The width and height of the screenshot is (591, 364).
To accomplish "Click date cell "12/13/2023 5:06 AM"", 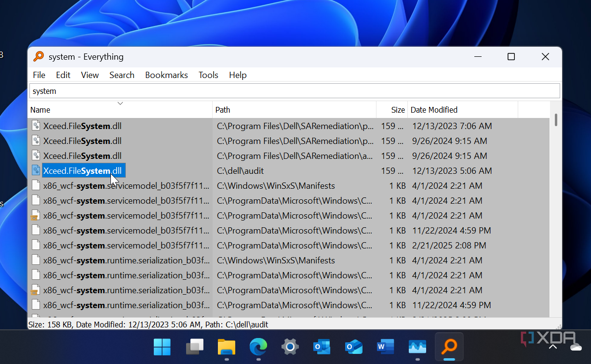I will coord(452,170).
